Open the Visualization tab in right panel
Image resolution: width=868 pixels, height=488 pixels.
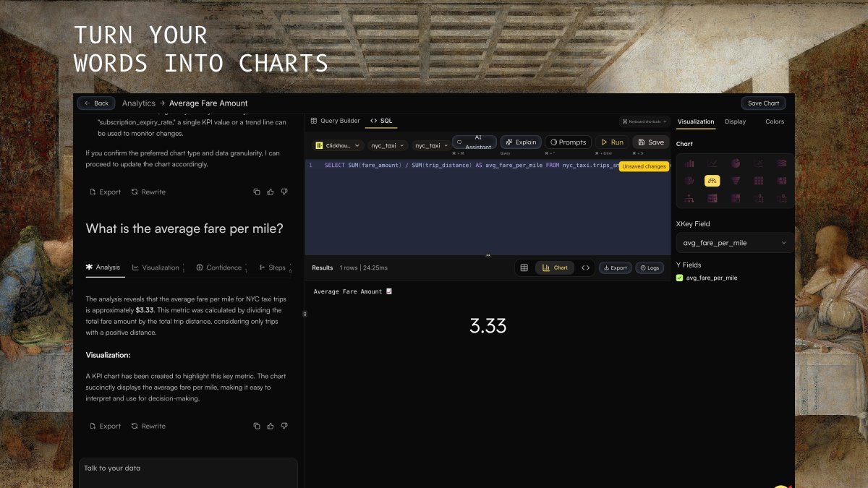click(x=696, y=121)
